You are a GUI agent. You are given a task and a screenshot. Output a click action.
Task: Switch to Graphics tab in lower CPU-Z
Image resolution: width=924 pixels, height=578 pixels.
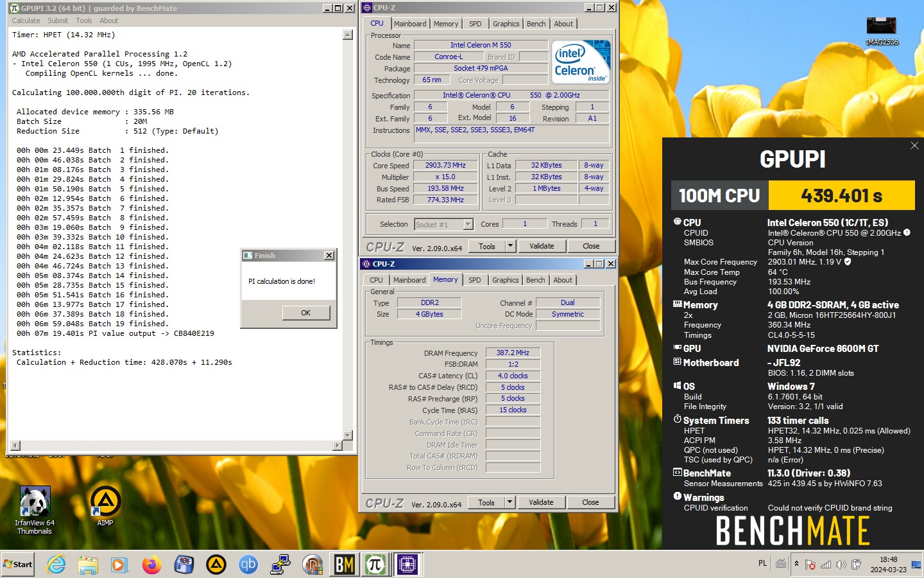[x=506, y=280]
